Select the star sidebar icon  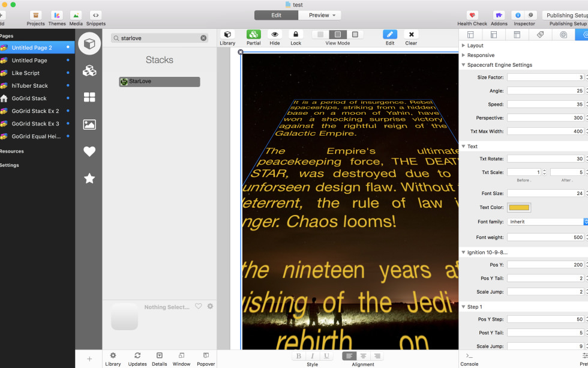pos(89,178)
